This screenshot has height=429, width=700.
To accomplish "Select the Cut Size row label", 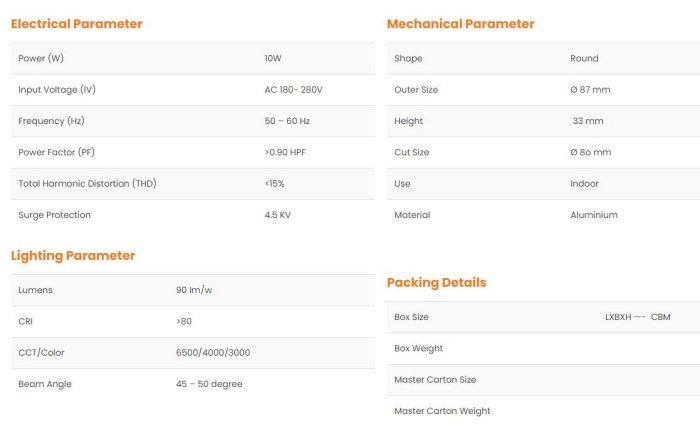I will pyautogui.click(x=412, y=153).
